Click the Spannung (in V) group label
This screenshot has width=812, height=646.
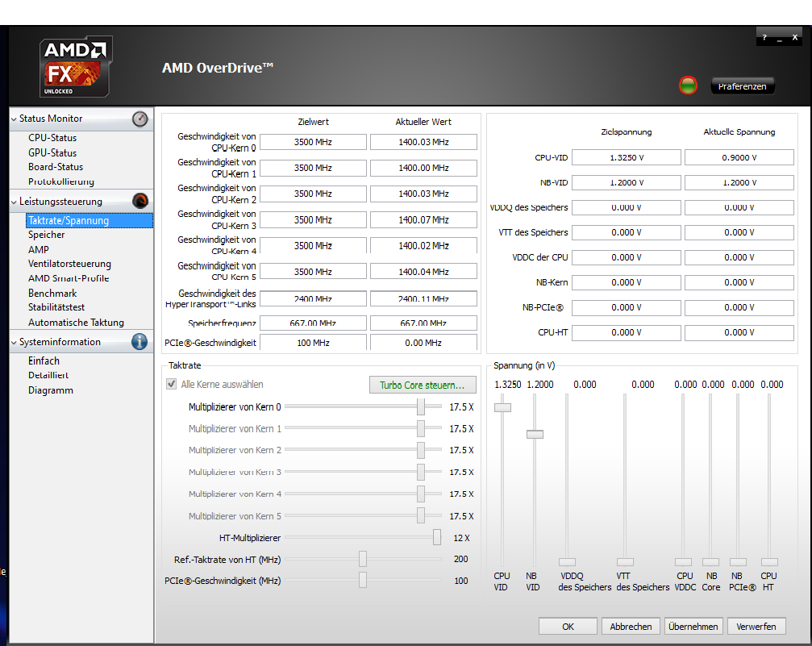524,365
